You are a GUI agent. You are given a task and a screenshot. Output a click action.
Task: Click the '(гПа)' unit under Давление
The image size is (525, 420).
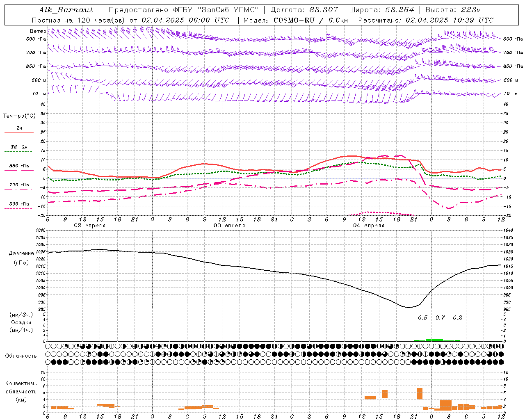click(x=21, y=262)
